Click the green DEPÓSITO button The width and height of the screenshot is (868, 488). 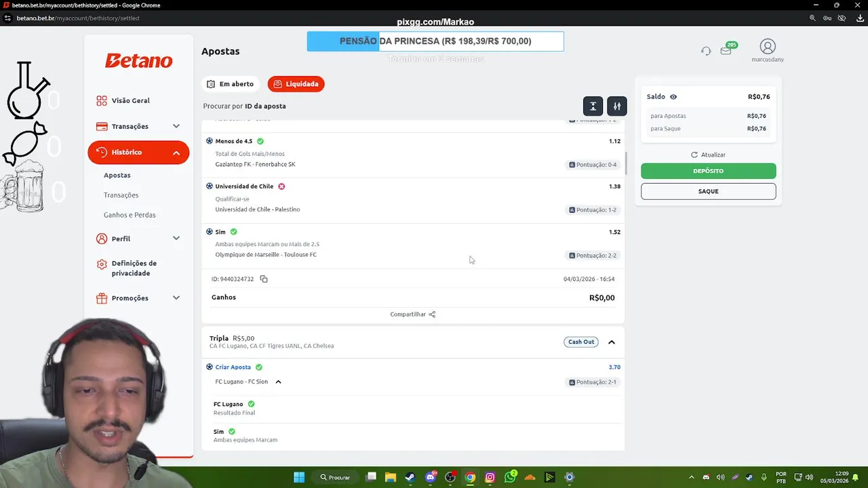(709, 171)
